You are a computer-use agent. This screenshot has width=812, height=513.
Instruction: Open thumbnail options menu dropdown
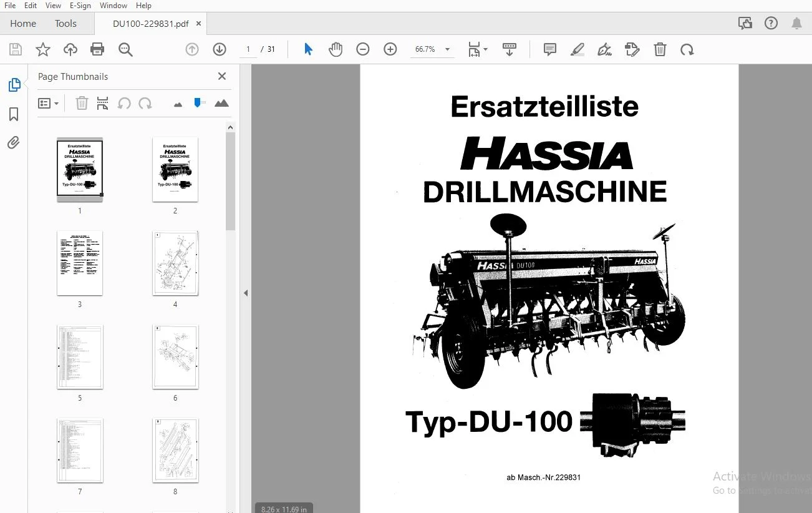49,103
